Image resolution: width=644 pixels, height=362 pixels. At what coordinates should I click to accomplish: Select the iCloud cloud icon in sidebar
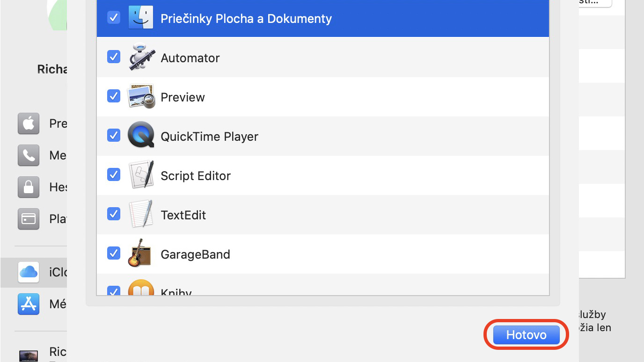tap(29, 272)
